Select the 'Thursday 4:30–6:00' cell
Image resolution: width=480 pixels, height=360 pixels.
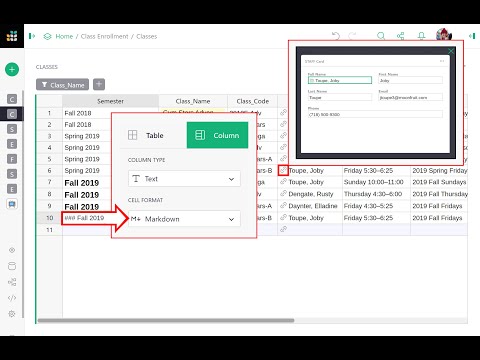click(x=376, y=194)
